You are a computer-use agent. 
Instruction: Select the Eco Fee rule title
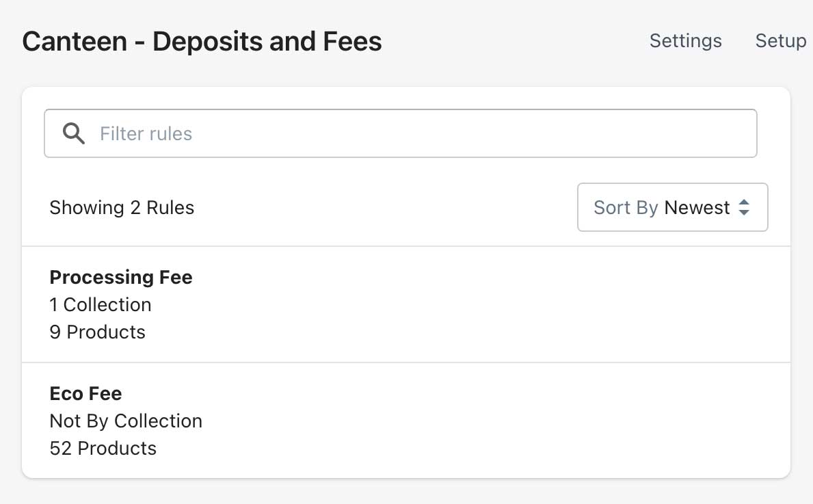[x=85, y=393]
